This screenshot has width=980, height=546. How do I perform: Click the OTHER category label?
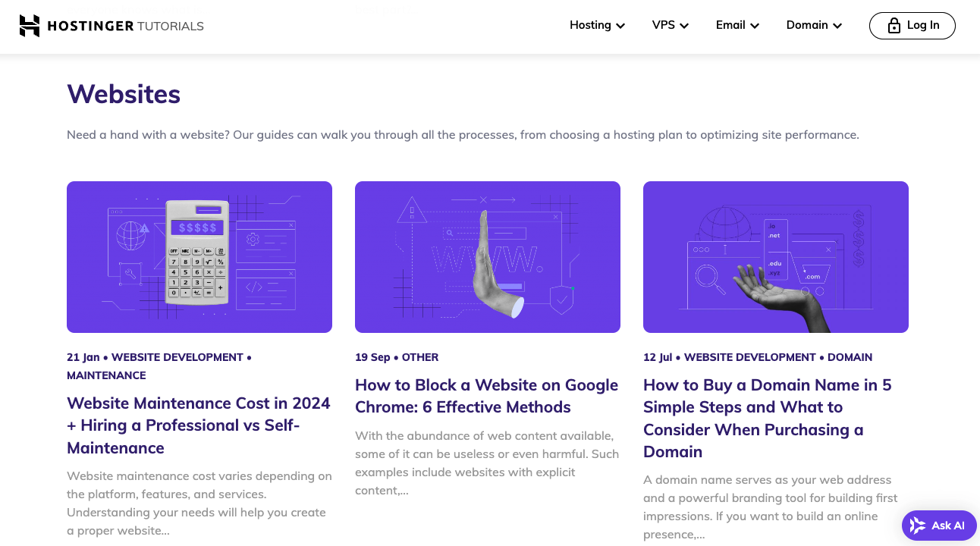click(x=419, y=356)
